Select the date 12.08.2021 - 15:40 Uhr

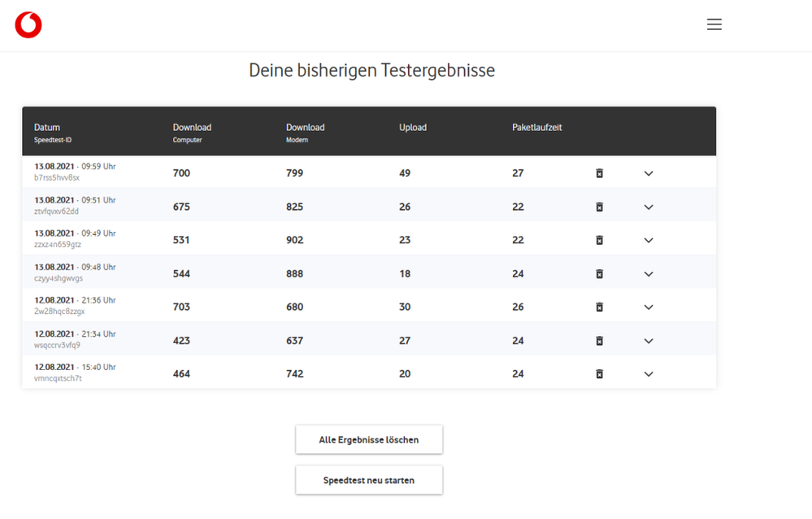click(75, 367)
